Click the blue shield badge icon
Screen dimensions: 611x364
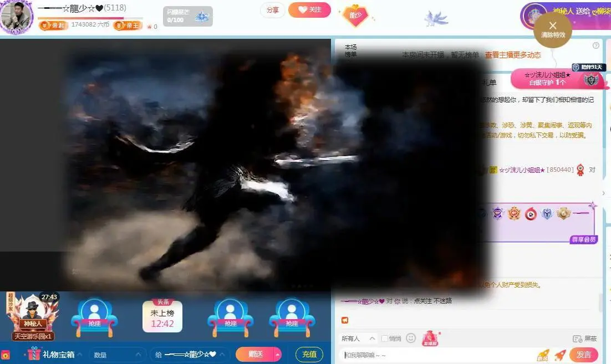coord(547,213)
